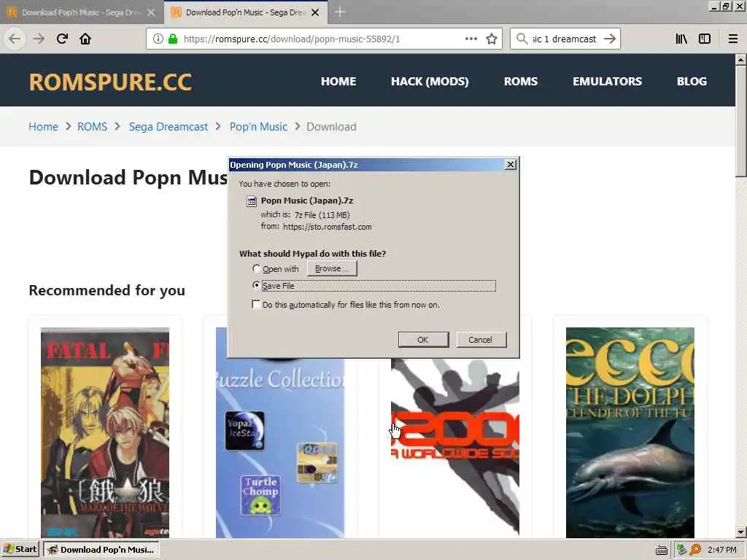Go forward with the browser forward arrow
This screenshot has height=560, width=747.
[39, 39]
